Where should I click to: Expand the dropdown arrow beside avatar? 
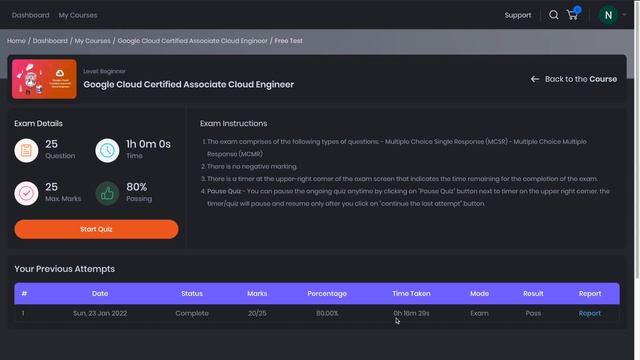(624, 15)
